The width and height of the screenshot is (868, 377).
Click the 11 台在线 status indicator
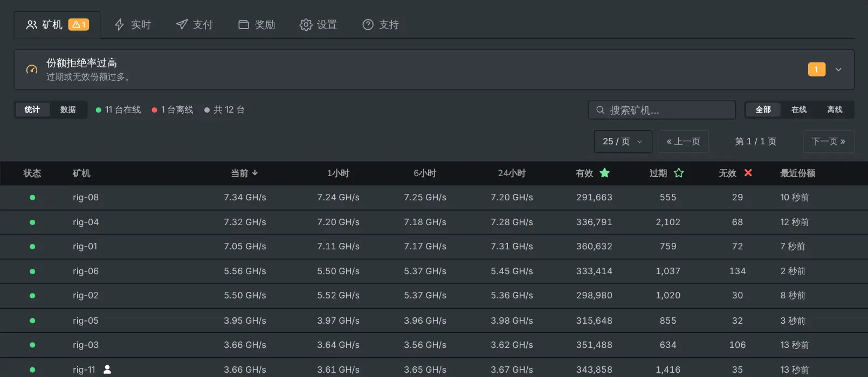118,110
